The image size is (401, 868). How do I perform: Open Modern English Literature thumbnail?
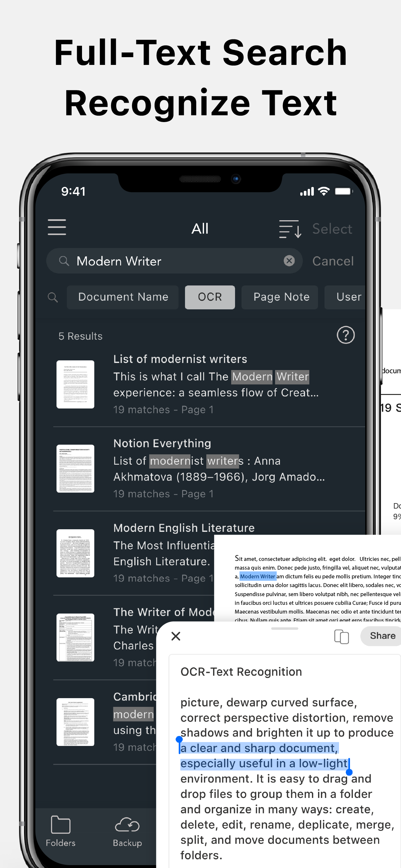(76, 553)
